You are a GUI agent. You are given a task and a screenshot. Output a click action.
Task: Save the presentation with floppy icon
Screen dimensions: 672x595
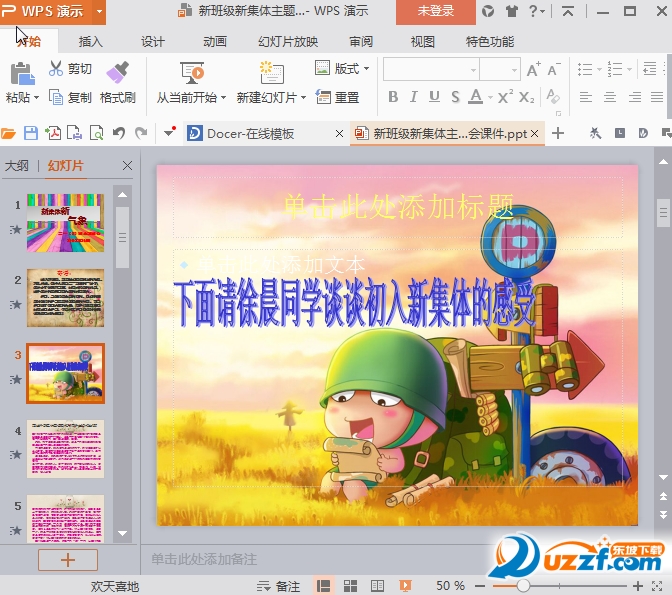30,134
